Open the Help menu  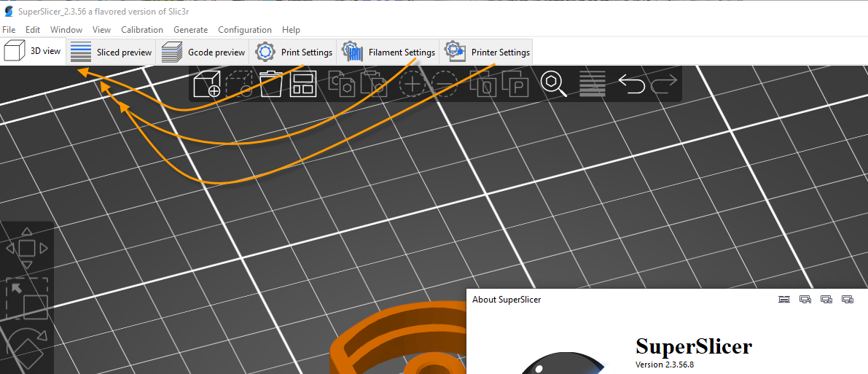pos(291,30)
